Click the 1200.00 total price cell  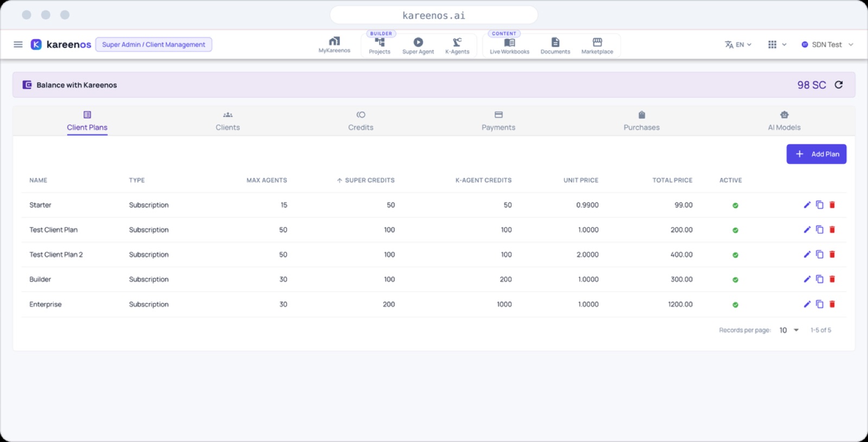point(680,304)
